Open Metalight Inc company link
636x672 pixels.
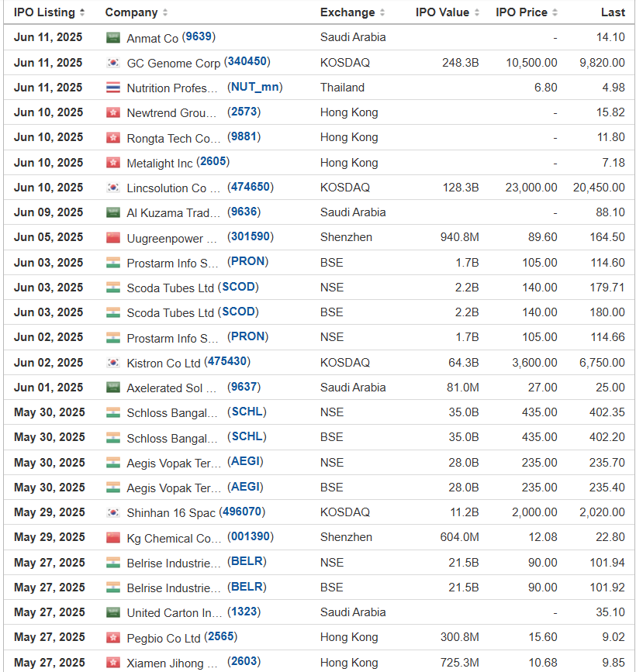click(160, 164)
